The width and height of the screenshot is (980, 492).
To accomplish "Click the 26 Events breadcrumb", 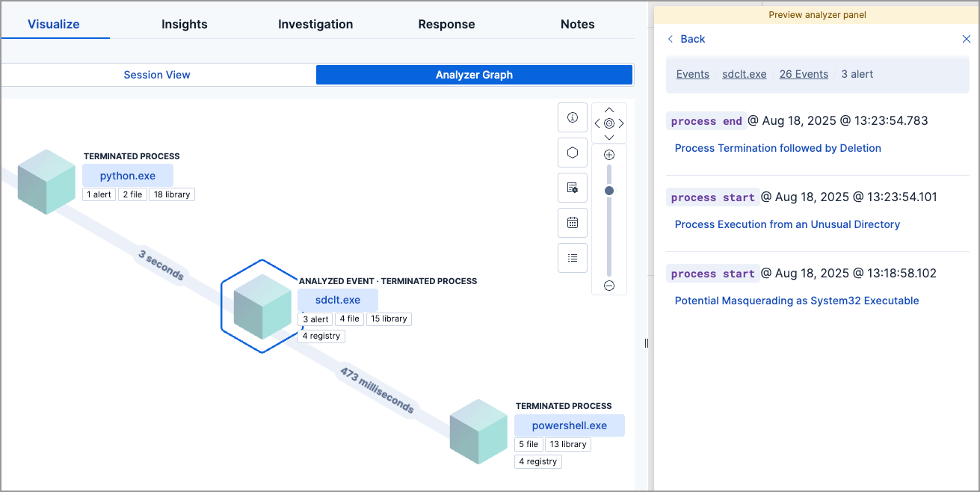I will click(804, 74).
